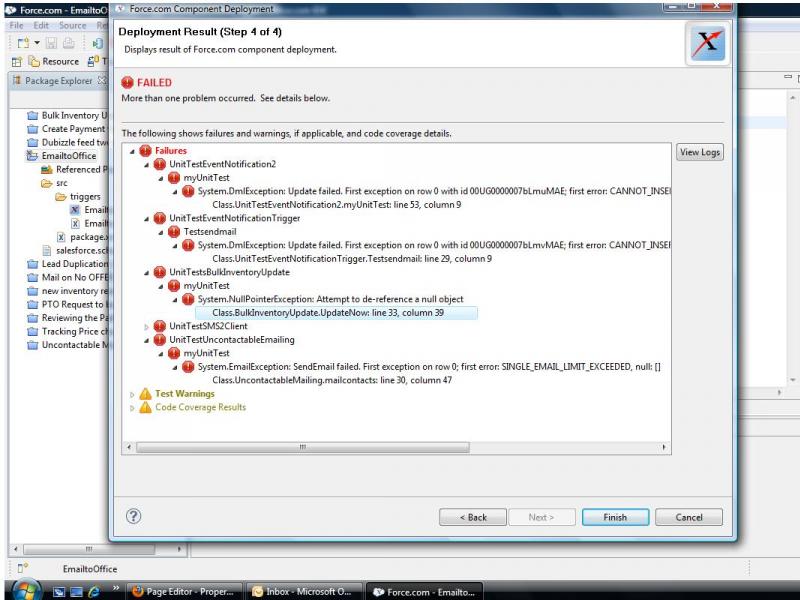Collapse UnitTestEventNotificationTrigger node
Screen dimensions: 800x600
(x=146, y=218)
